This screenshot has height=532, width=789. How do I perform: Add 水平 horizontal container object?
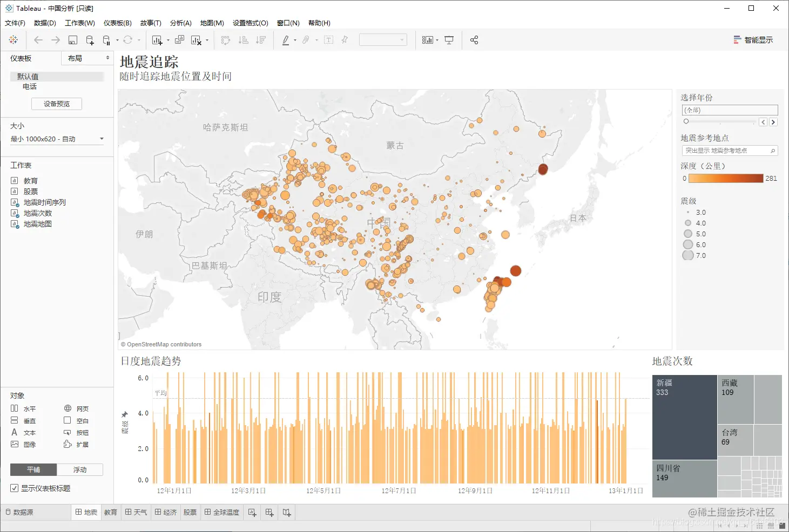(x=23, y=409)
